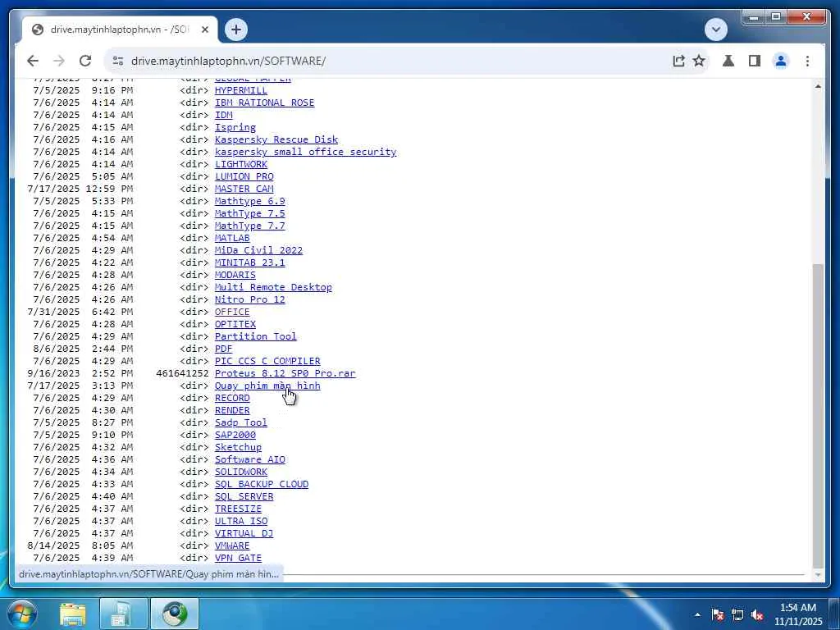Click the address bar URL field
This screenshot has height=630, width=840.
tap(396, 61)
